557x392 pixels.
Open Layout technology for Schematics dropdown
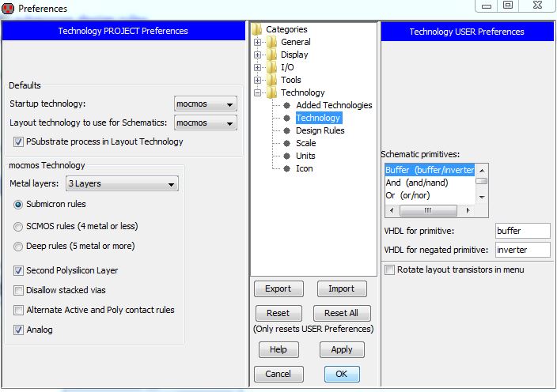(206, 122)
